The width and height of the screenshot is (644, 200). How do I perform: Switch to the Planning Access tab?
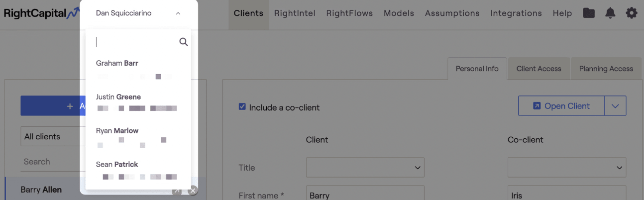tap(606, 69)
